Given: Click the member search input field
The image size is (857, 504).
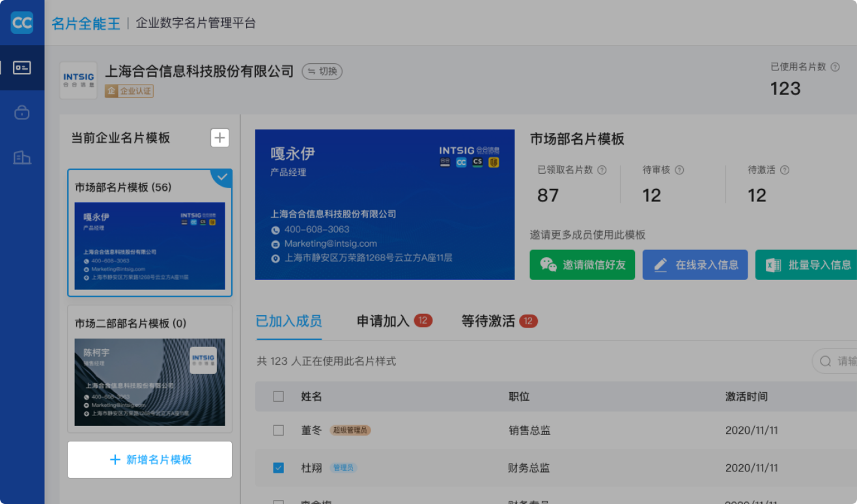Looking at the screenshot, I should pyautogui.click(x=835, y=361).
